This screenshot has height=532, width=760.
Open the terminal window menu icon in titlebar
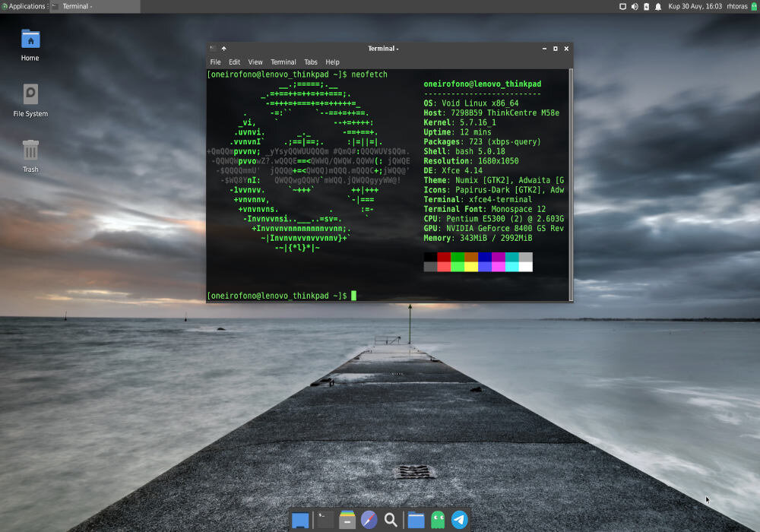212,48
